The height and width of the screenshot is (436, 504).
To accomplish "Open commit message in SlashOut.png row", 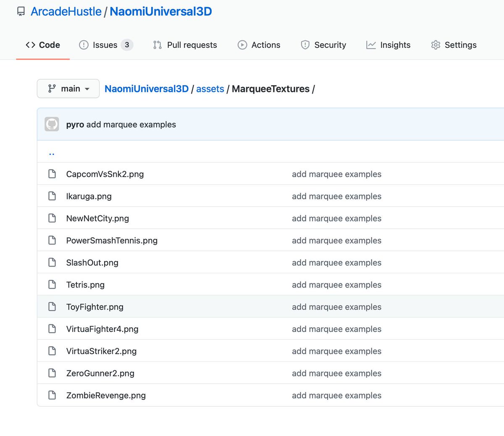I will (x=336, y=263).
